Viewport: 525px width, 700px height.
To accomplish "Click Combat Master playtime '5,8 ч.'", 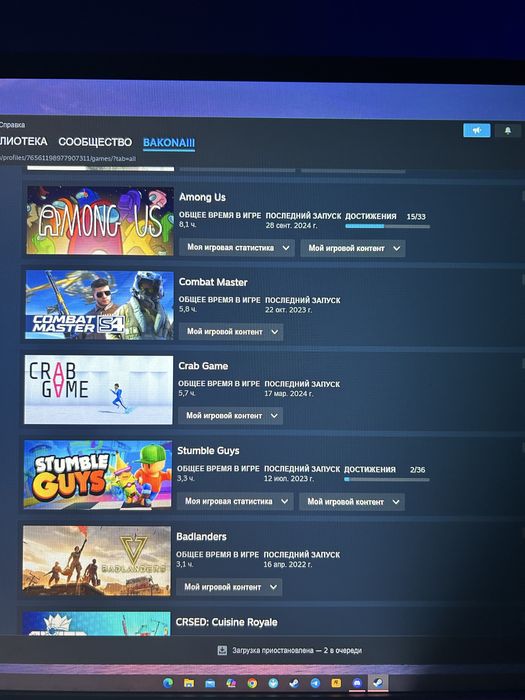I will tap(188, 309).
